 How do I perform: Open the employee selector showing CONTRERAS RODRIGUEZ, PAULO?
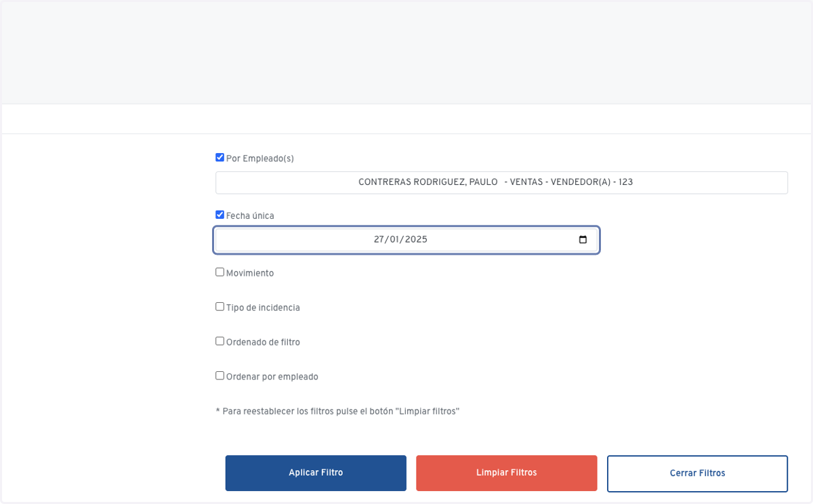[x=501, y=182]
